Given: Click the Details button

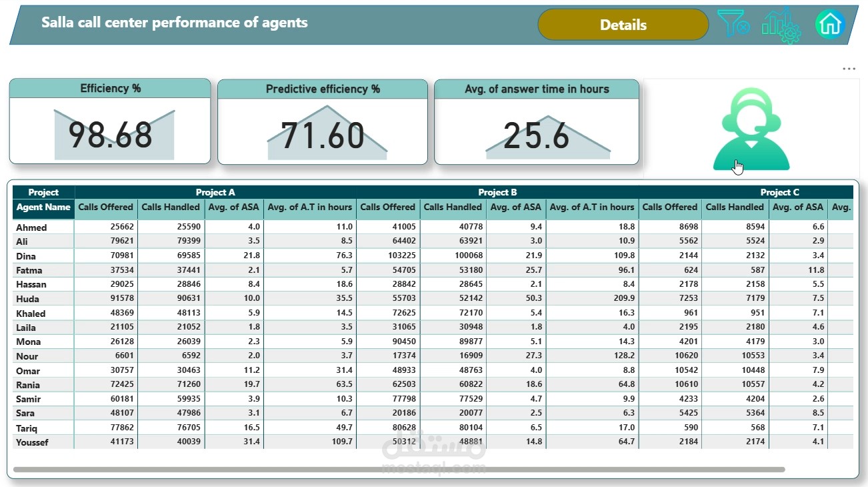Looking at the screenshot, I should click(x=623, y=25).
